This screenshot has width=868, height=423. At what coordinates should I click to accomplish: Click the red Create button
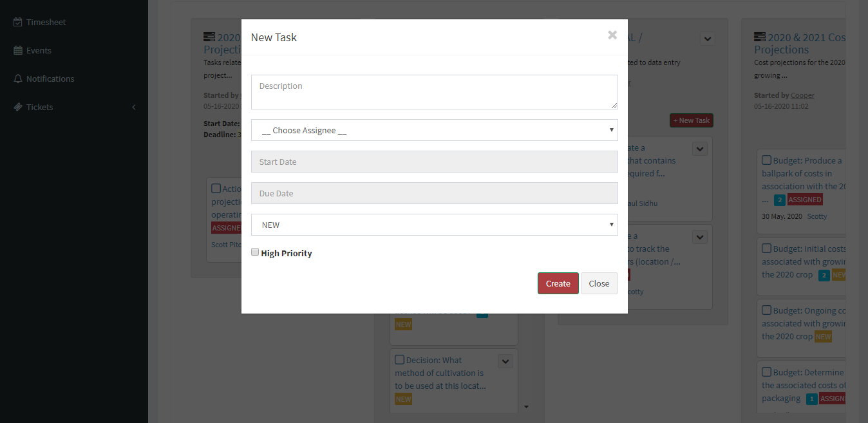pos(558,283)
